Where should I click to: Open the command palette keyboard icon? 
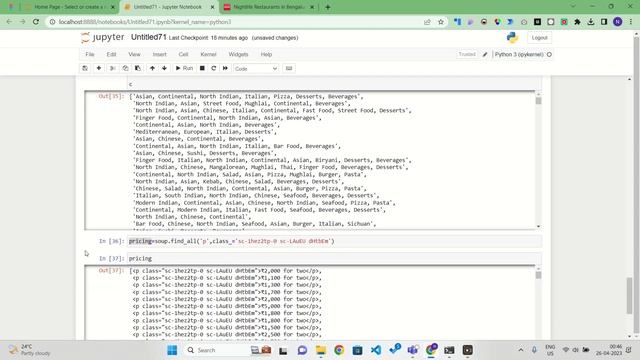click(289, 68)
